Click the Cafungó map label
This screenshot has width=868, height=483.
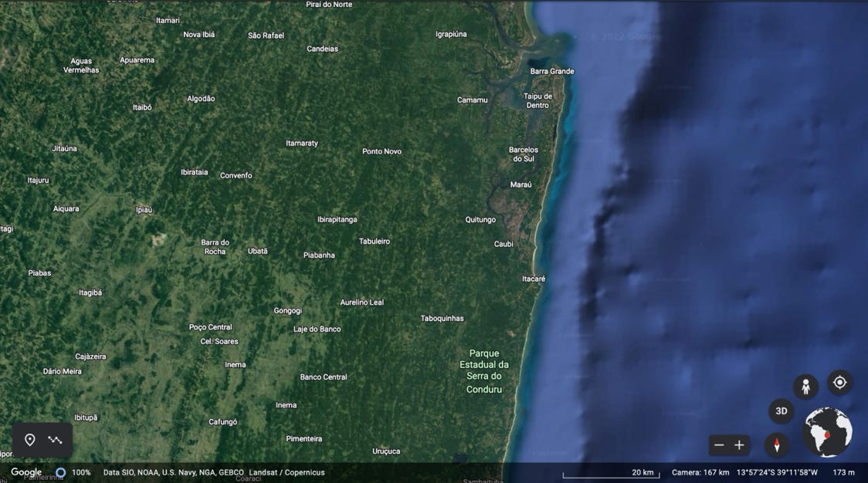[223, 422]
